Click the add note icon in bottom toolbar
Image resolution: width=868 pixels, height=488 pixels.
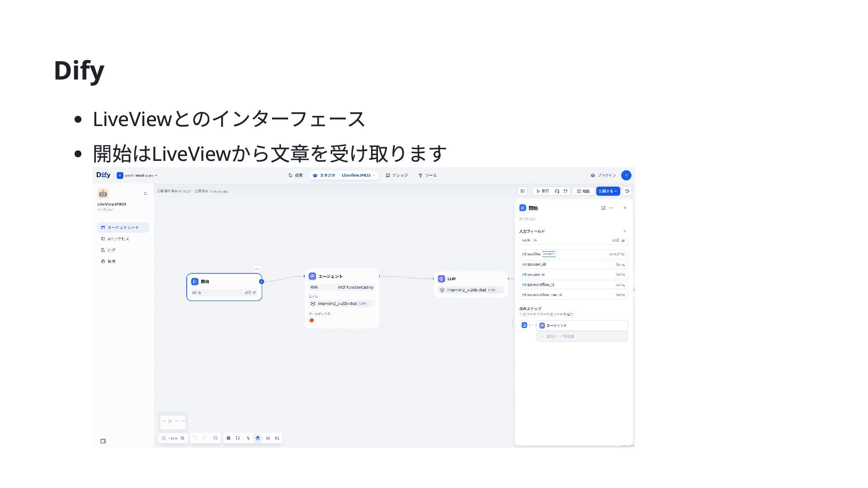pos(238,438)
